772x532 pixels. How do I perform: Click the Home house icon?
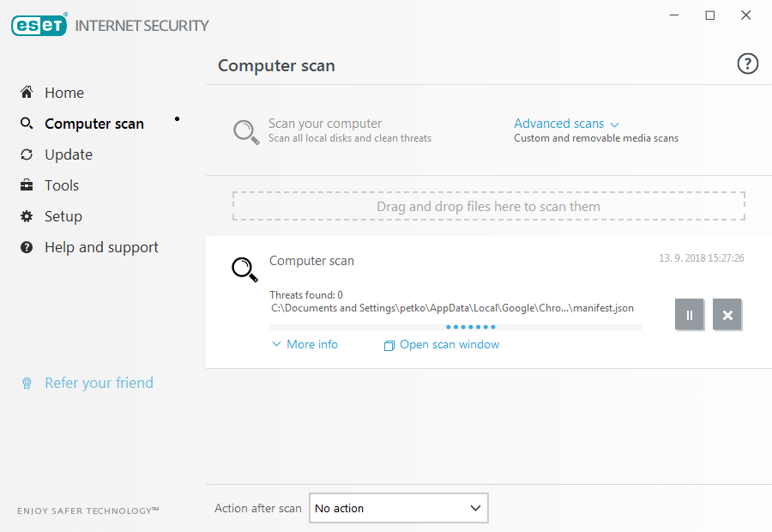(27, 92)
